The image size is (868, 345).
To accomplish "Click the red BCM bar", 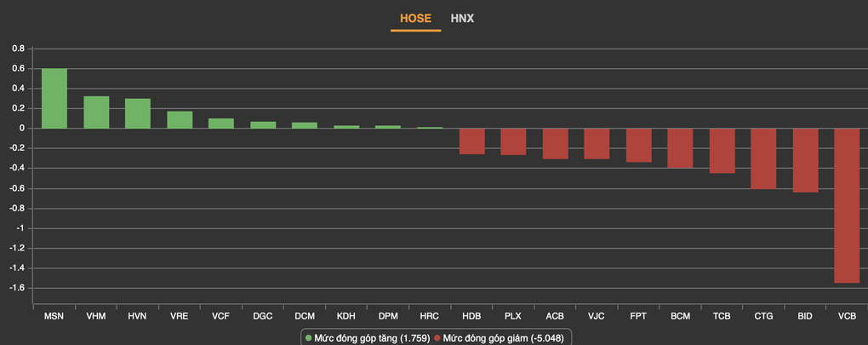I will (680, 148).
